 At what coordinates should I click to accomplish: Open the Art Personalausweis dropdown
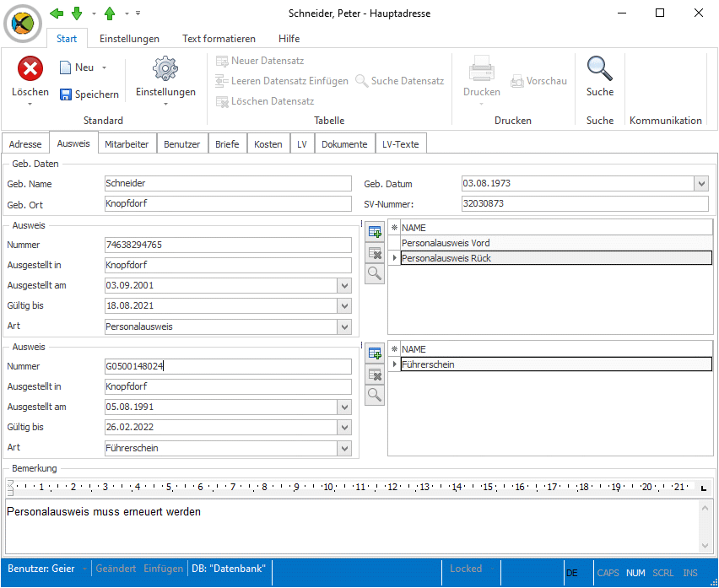(x=345, y=326)
